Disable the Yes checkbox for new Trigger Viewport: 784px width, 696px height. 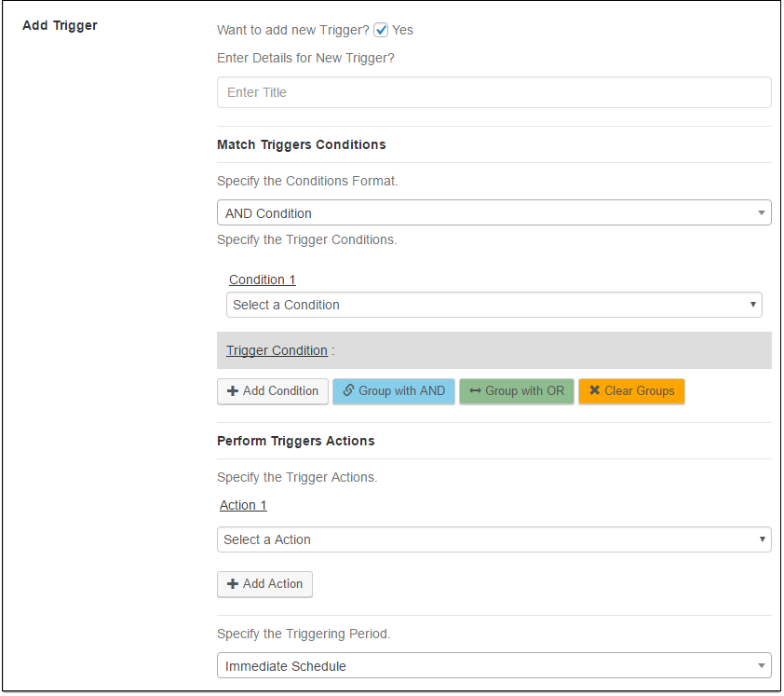[381, 29]
